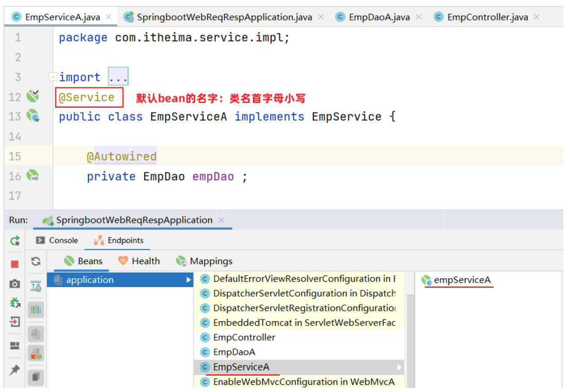Toggle the bottom documents icon in Beans toolbar
This screenshot has height=392, width=567.
(x=36, y=377)
